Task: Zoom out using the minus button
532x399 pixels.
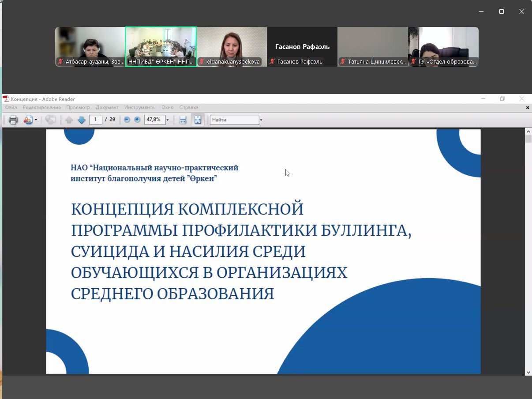Action: 127,120
